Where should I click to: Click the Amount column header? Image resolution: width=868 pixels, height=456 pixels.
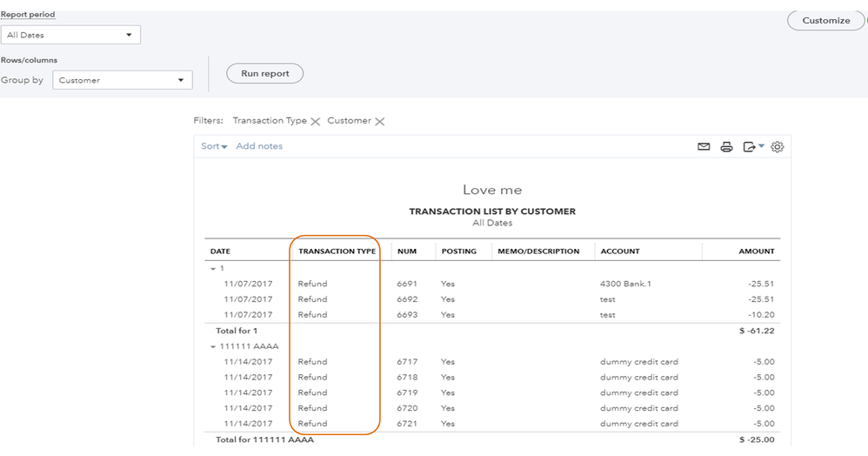pyautogui.click(x=756, y=251)
